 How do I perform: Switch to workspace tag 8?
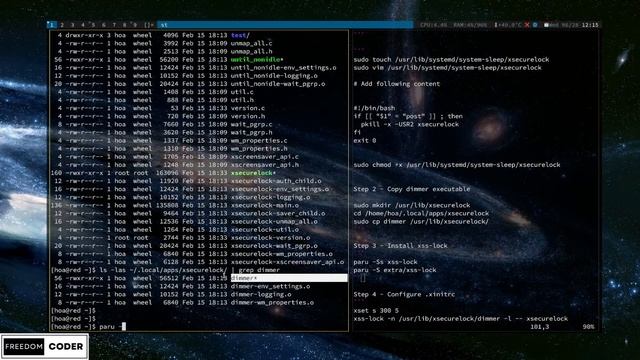(124, 25)
